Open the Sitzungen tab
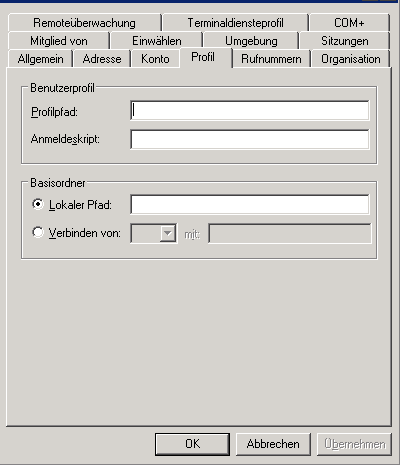 pyautogui.click(x=345, y=41)
